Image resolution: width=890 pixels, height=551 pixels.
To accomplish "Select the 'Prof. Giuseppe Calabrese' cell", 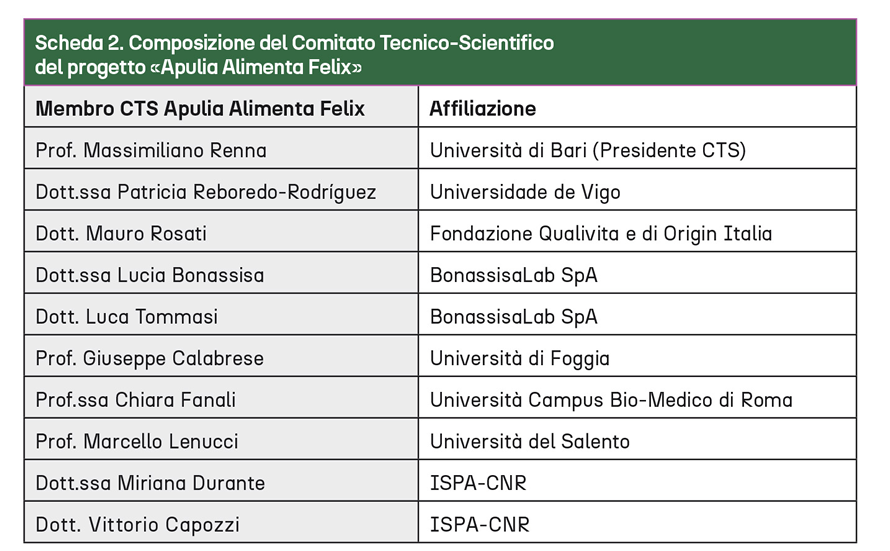I will [x=148, y=358].
